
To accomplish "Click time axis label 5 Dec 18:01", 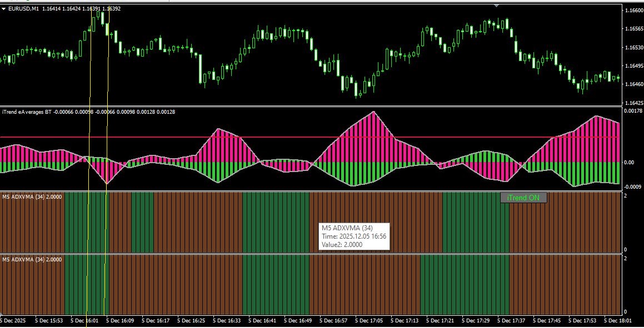I will click(618, 321).
